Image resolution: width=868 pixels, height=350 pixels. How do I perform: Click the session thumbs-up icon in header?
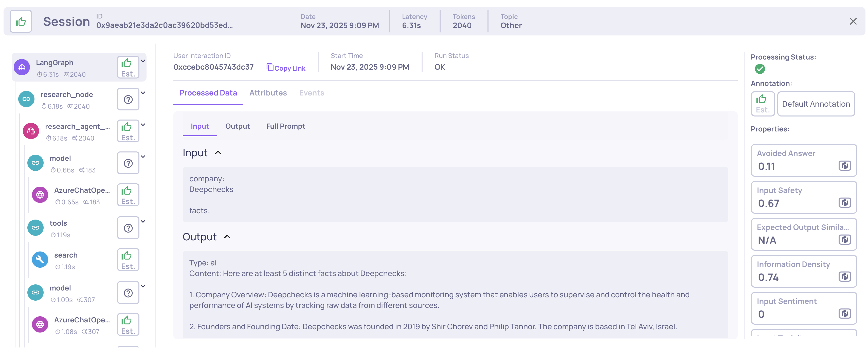[21, 22]
